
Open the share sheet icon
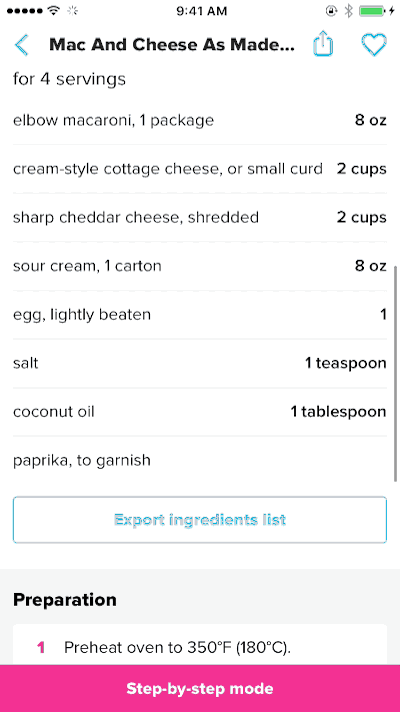pos(323,44)
